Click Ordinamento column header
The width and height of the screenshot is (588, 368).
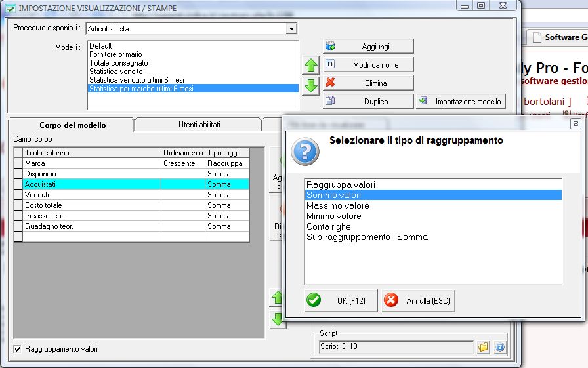pos(183,153)
